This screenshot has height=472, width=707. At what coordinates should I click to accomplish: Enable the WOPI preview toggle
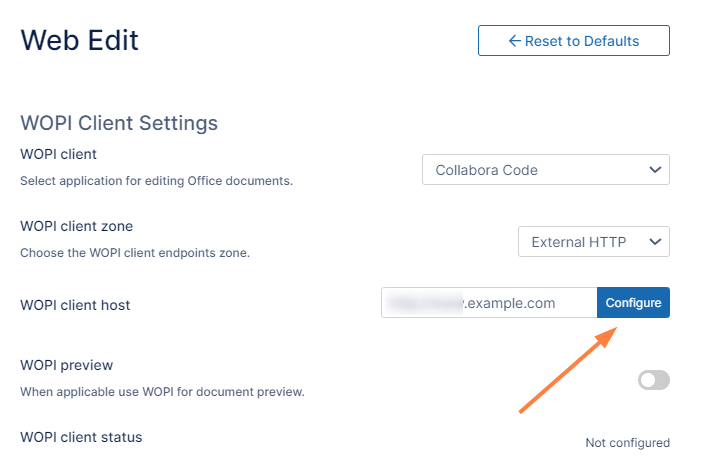click(654, 380)
